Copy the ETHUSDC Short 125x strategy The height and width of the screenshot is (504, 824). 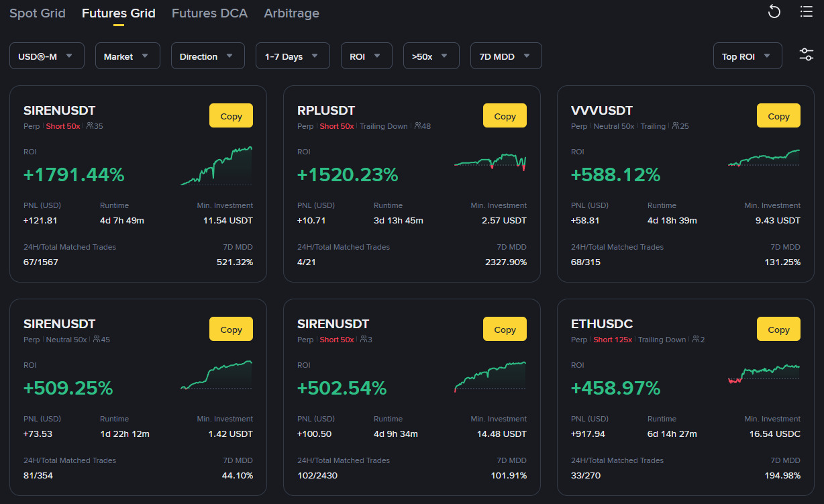click(778, 329)
